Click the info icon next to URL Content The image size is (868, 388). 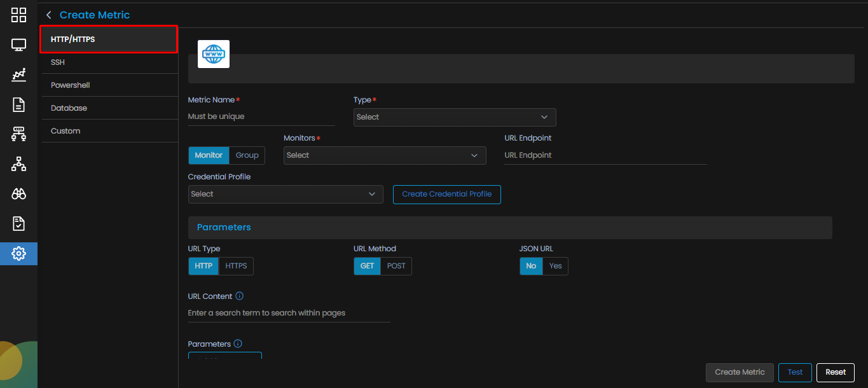coord(239,296)
